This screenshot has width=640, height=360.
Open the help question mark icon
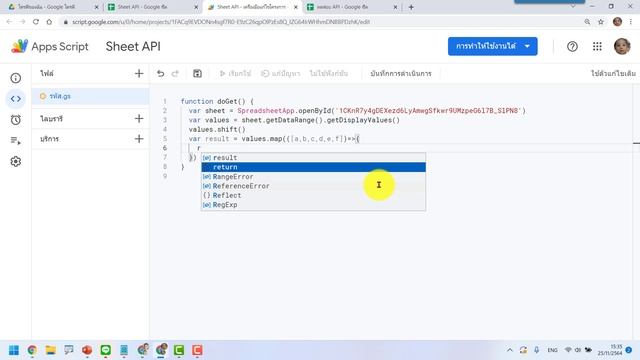[x=572, y=47]
